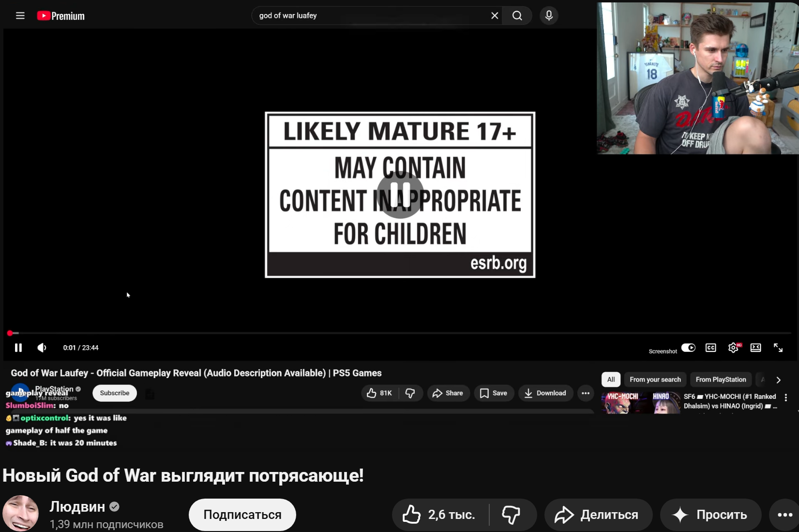This screenshot has width=799, height=532.
Task: Select the 'From PlayStation' chip
Action: click(721, 380)
